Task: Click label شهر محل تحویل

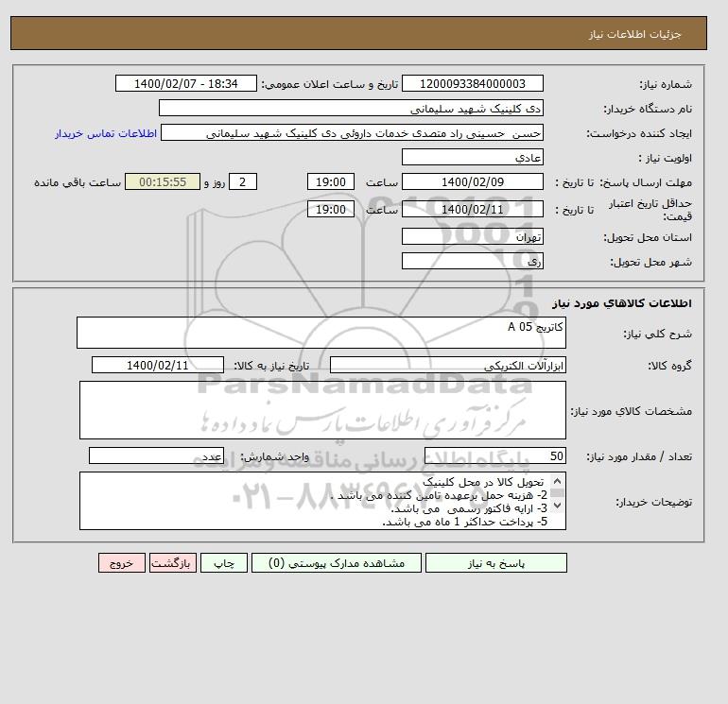Action: pyautogui.click(x=650, y=262)
